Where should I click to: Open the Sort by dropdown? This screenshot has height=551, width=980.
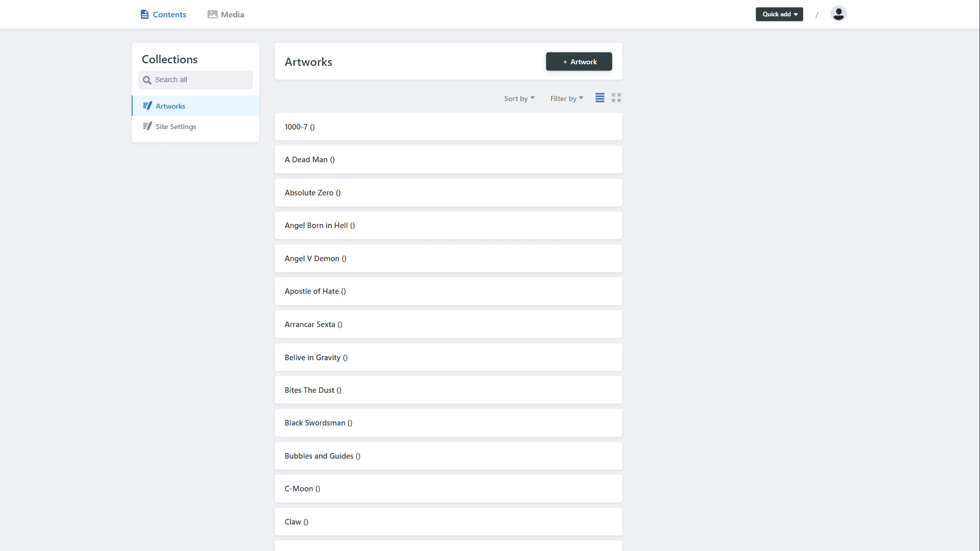pyautogui.click(x=519, y=98)
